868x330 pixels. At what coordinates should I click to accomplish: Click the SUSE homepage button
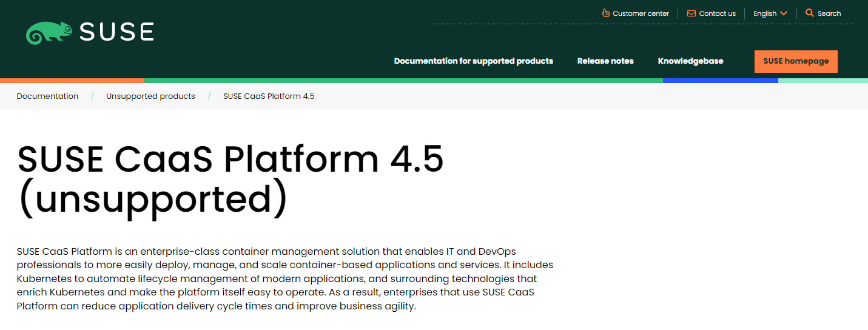point(796,61)
